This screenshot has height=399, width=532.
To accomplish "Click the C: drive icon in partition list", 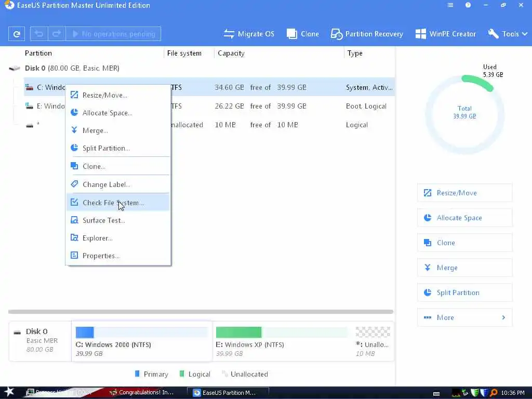I will coord(30,87).
